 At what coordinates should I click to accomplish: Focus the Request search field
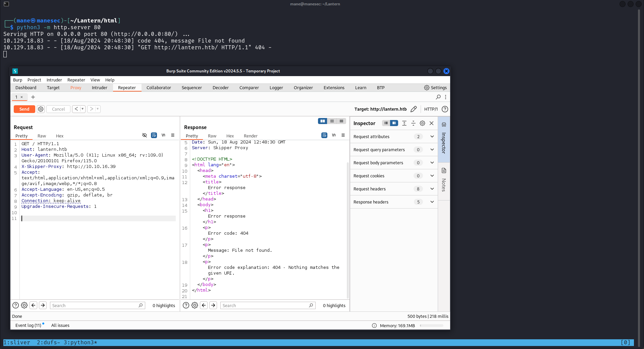pyautogui.click(x=97, y=305)
